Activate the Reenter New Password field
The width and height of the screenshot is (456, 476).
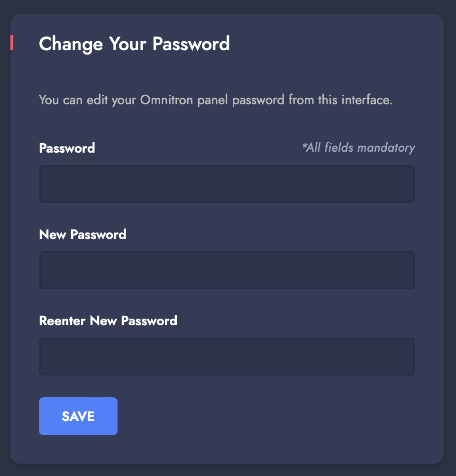tap(227, 357)
